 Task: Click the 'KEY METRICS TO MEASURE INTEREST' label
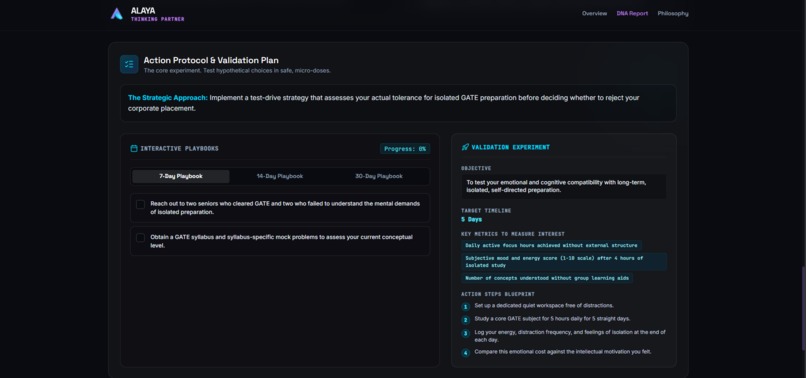[x=513, y=234]
